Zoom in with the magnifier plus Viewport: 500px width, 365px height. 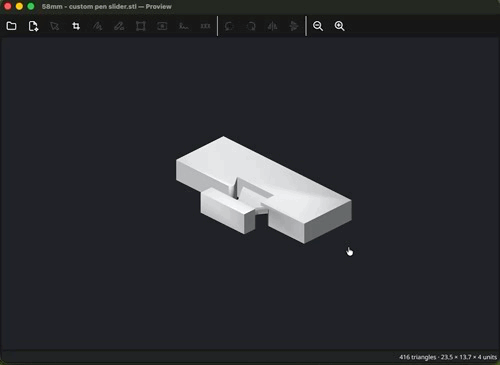click(x=339, y=26)
